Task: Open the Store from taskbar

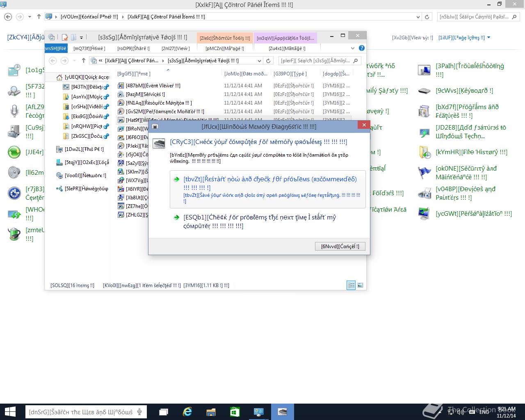Action: coord(235,412)
